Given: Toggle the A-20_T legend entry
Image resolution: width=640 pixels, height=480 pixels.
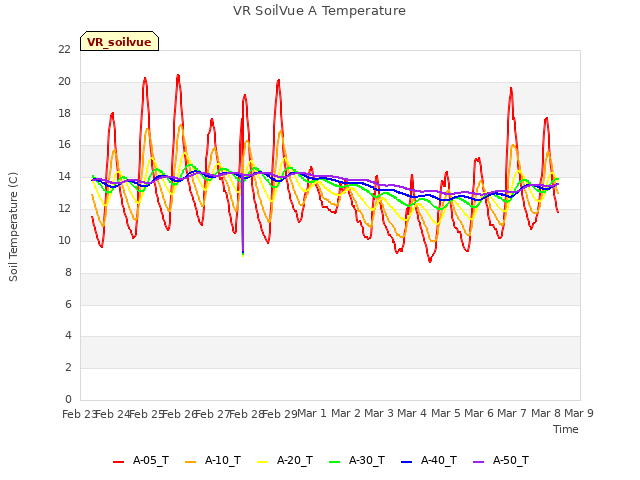Looking at the screenshot, I should [285, 460].
